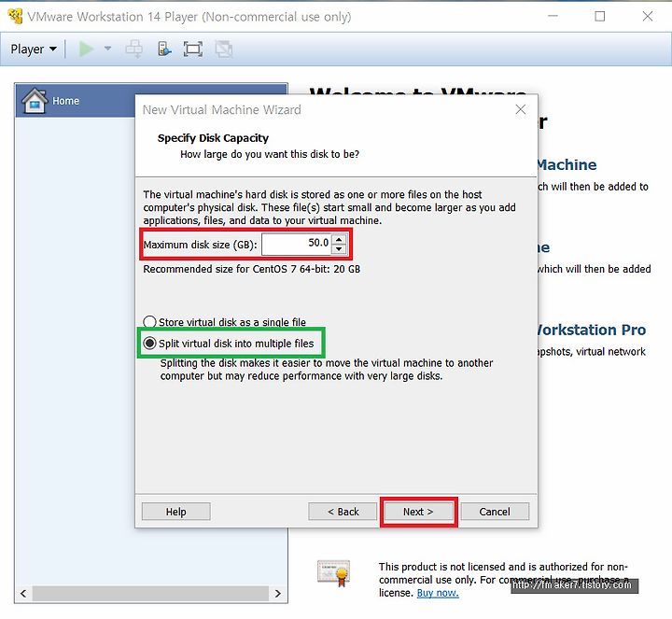Screen dimensions: 672x619
Task: Click the Help button
Action: click(x=176, y=512)
